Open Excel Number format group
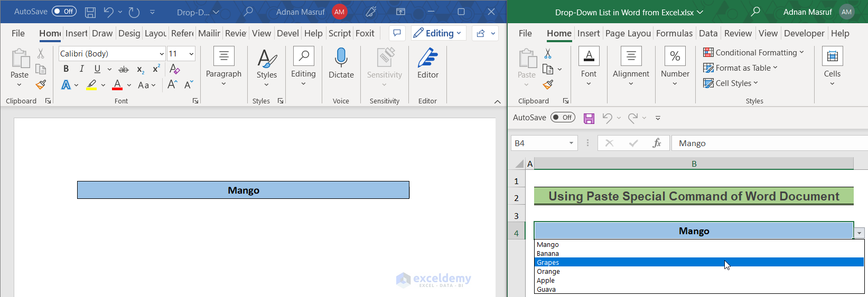 pyautogui.click(x=675, y=66)
